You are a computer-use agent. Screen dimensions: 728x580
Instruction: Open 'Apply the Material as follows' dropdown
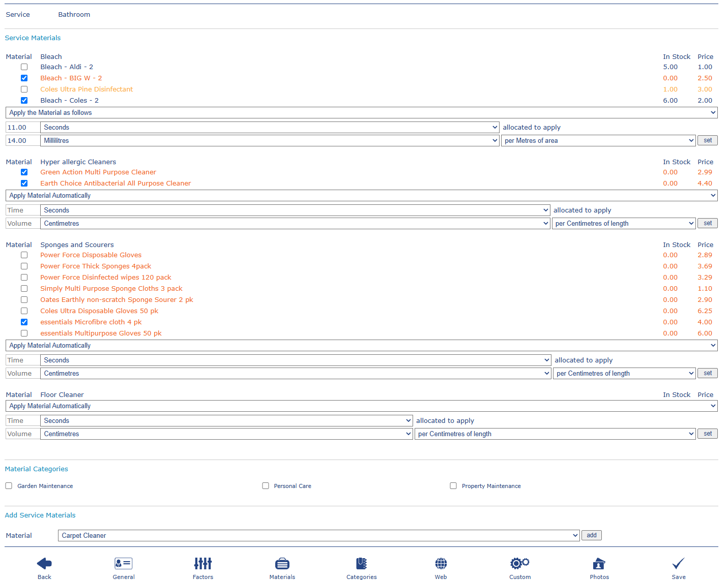362,113
